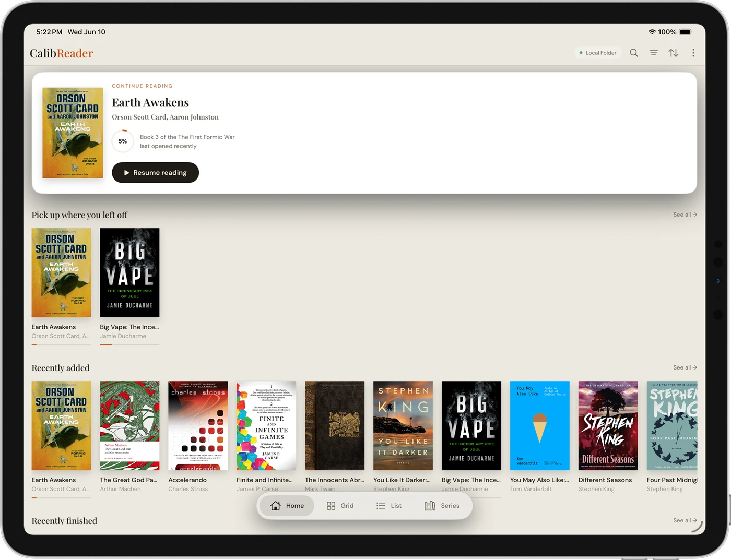The height and width of the screenshot is (560, 731).
Task: Open Different Seasons cover
Action: point(608,425)
